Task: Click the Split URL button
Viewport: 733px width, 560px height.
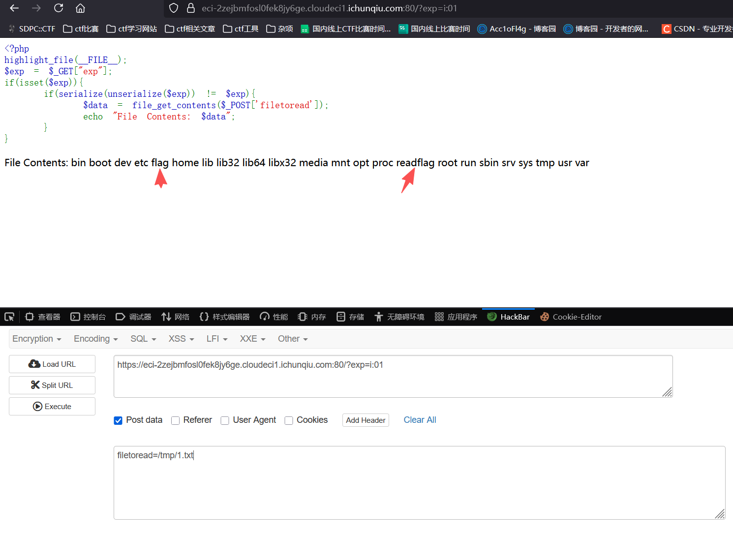Action: pyautogui.click(x=52, y=385)
